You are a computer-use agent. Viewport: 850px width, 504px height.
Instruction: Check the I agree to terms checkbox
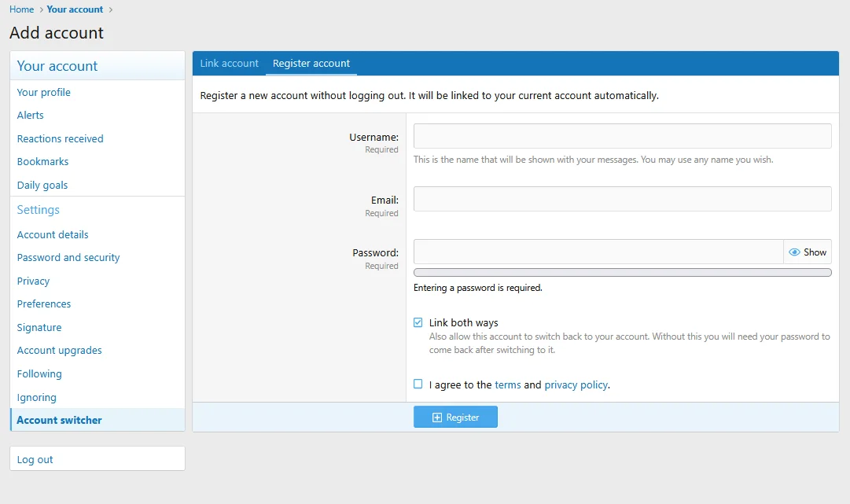418,384
